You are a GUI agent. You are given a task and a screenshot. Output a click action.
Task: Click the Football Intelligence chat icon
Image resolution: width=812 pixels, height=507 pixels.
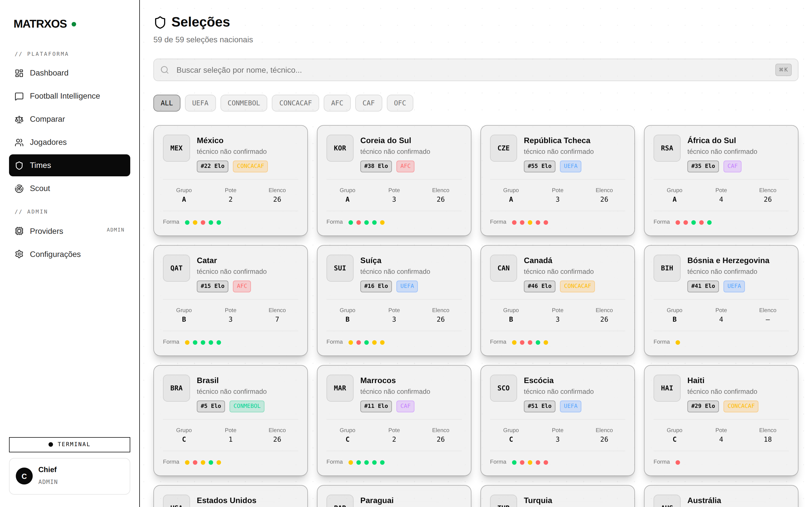pyautogui.click(x=19, y=96)
